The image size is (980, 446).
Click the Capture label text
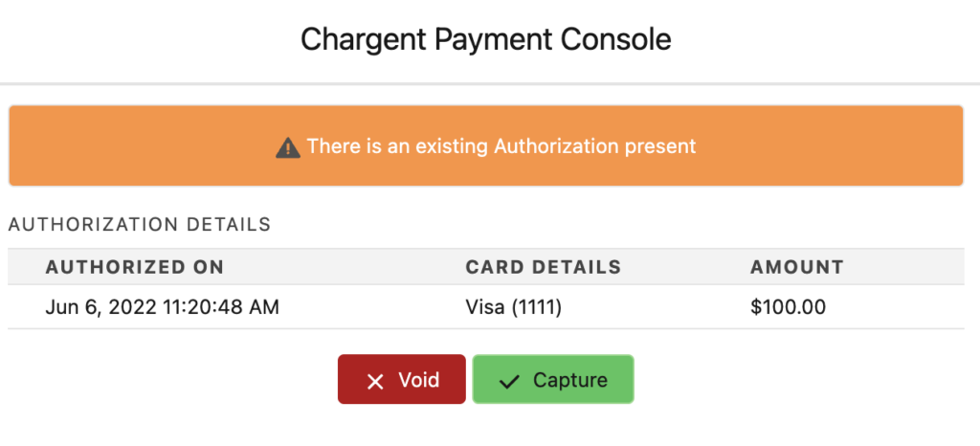pos(569,380)
